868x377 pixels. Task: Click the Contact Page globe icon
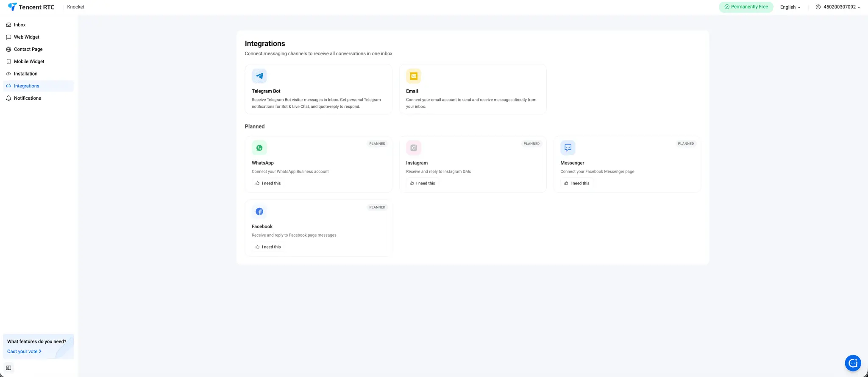pos(8,49)
